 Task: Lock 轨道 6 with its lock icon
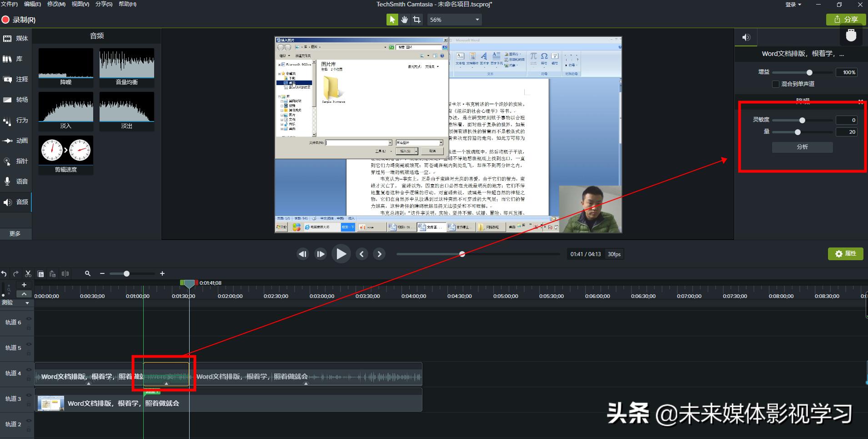point(29,328)
